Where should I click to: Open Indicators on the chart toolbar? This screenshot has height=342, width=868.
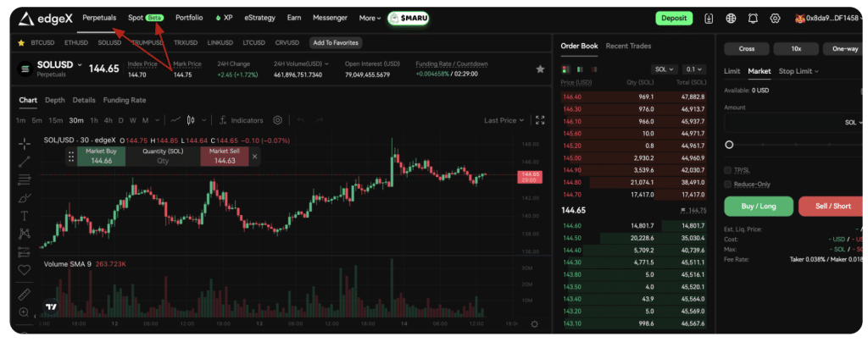click(x=241, y=120)
